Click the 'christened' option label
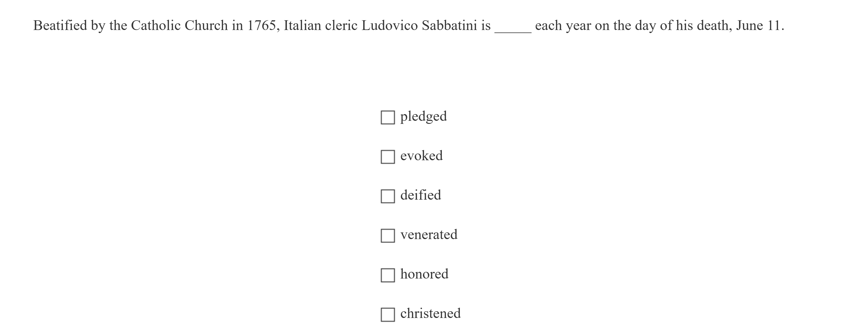The image size is (868, 331). click(430, 314)
